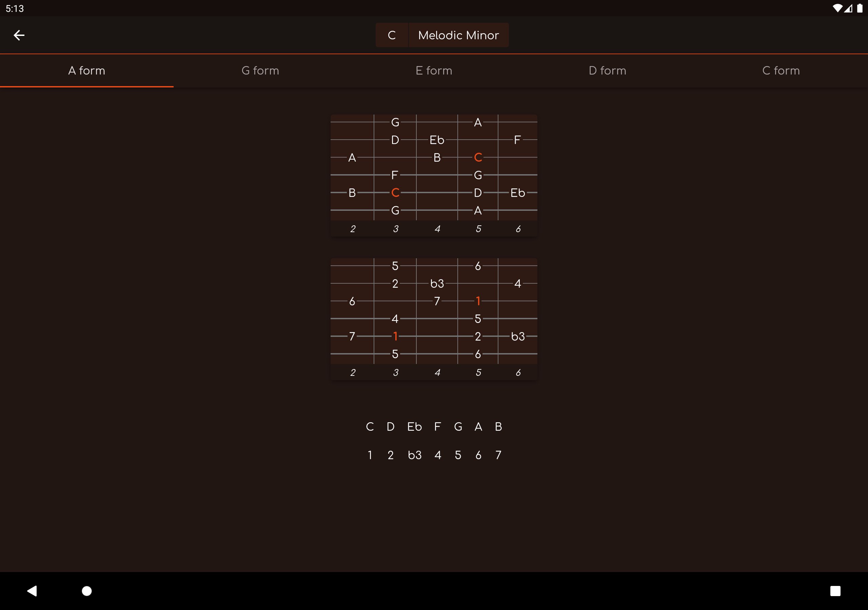Image resolution: width=868 pixels, height=610 pixels.
Task: Tap the Eb note in scale list
Action: pos(414,427)
